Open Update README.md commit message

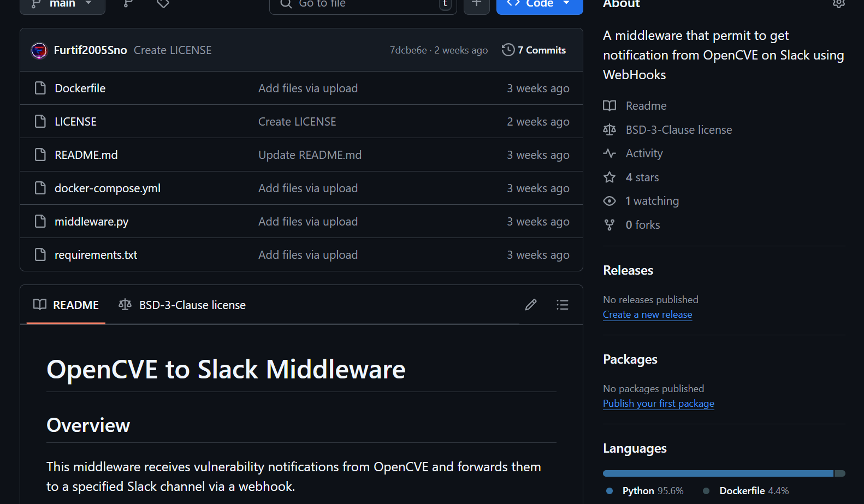310,155
